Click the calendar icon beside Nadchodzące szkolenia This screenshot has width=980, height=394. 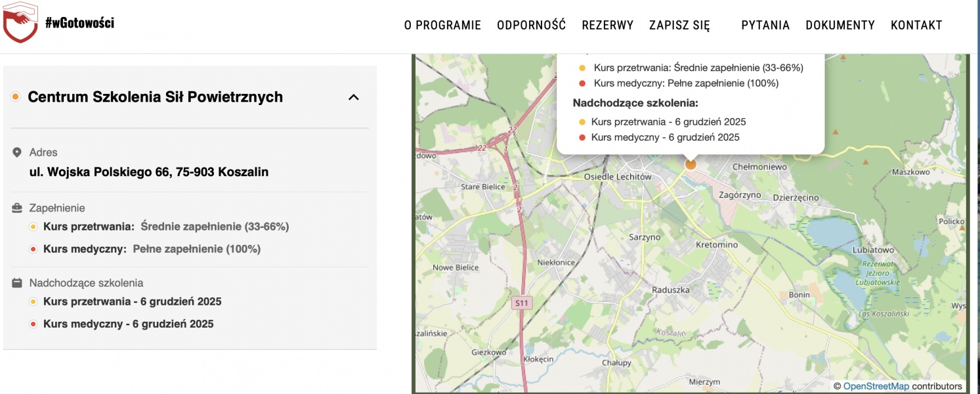[x=17, y=283]
